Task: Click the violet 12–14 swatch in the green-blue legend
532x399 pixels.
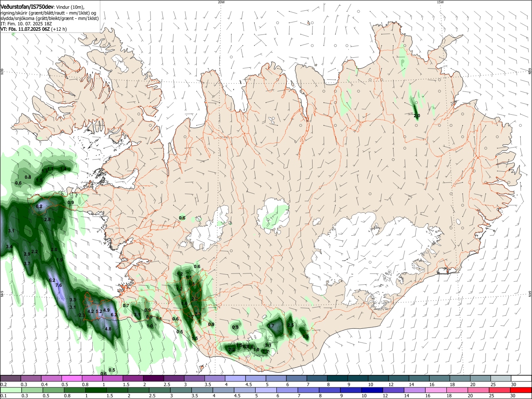Action: [x=393, y=390]
